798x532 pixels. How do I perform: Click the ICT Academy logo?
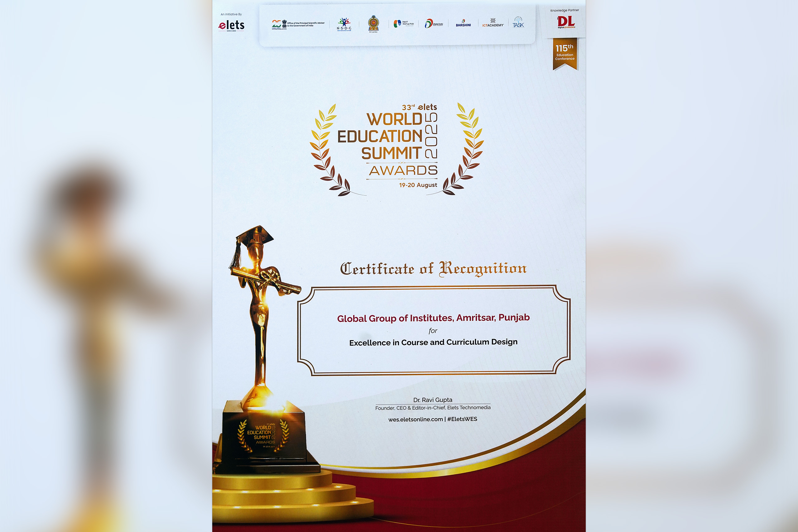click(493, 23)
